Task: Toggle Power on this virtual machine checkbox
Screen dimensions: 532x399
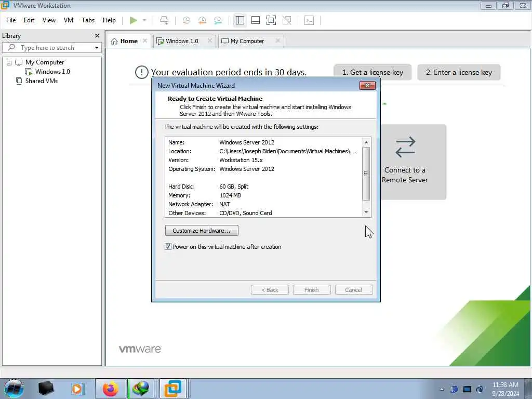Action: [168, 247]
